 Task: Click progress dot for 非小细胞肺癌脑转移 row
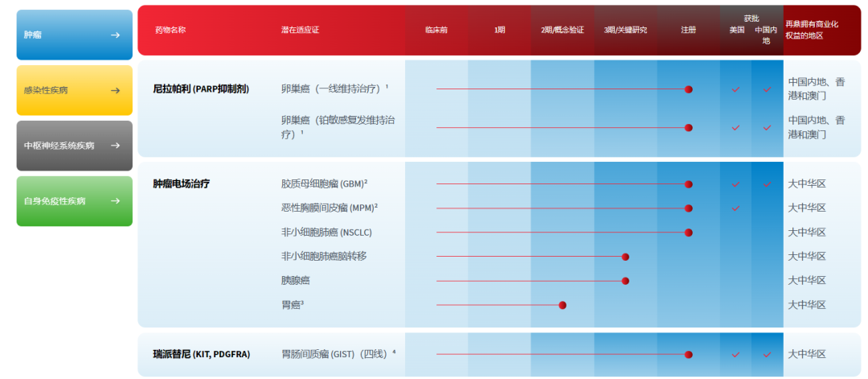625,257
